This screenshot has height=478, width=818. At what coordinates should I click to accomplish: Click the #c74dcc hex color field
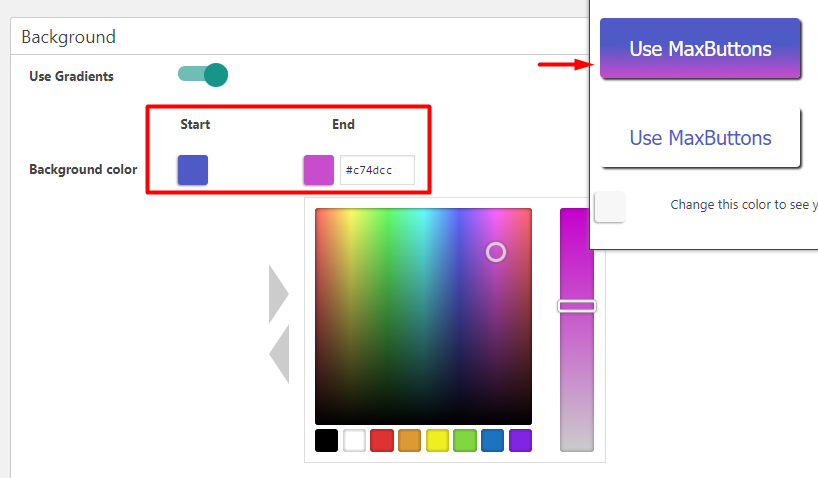click(x=377, y=170)
